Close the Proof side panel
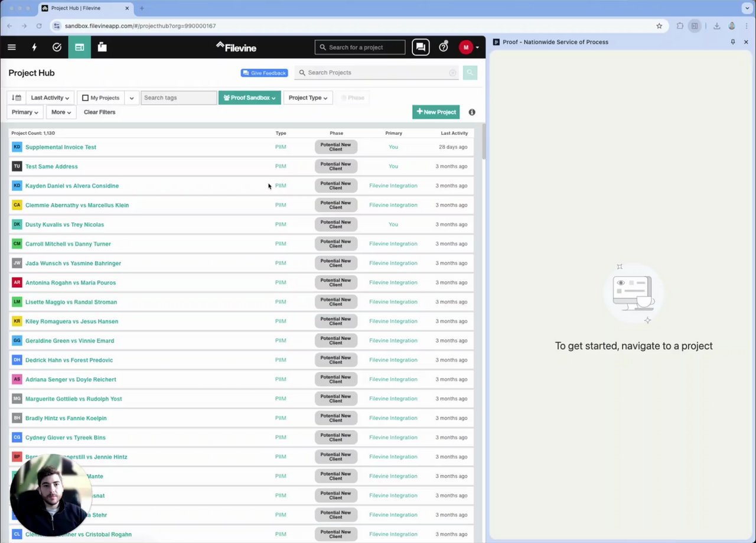 pos(746,42)
